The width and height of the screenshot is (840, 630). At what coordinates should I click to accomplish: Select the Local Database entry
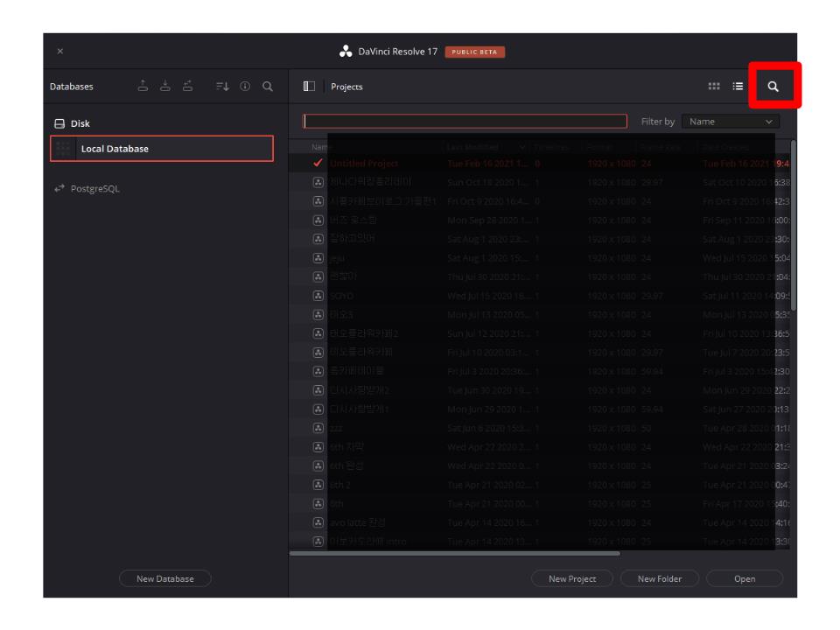162,149
